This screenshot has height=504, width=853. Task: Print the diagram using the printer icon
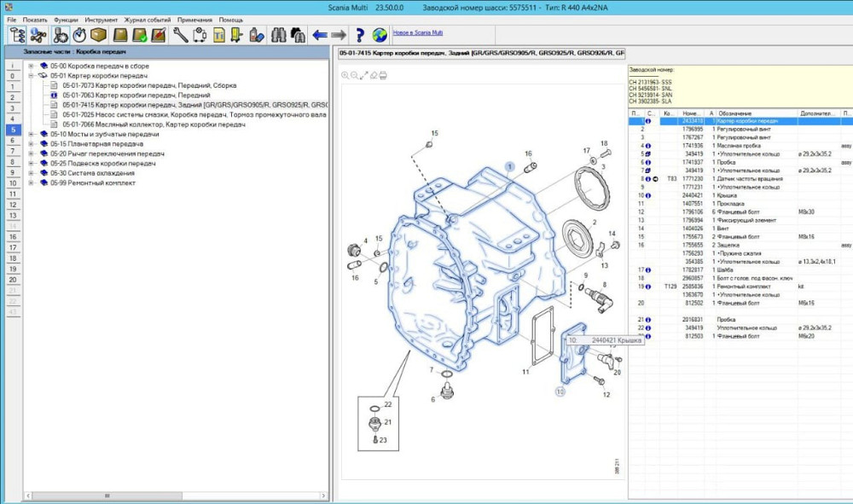coord(383,75)
